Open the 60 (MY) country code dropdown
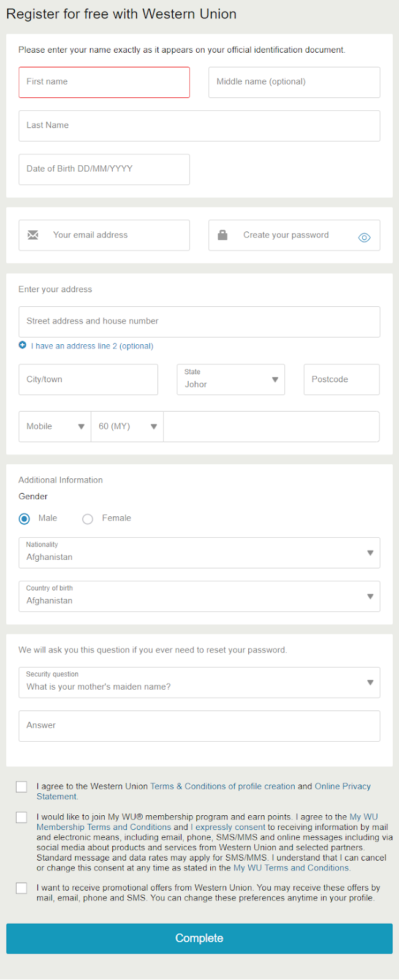 (x=127, y=426)
